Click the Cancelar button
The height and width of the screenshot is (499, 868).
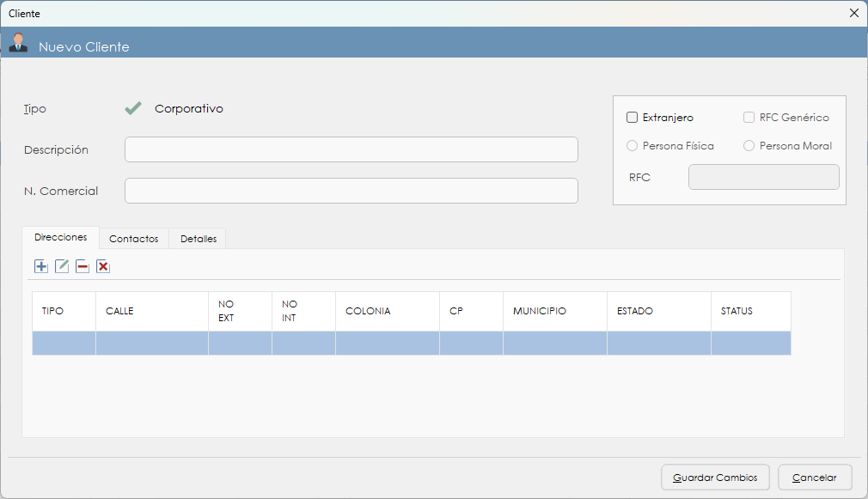[814, 477]
